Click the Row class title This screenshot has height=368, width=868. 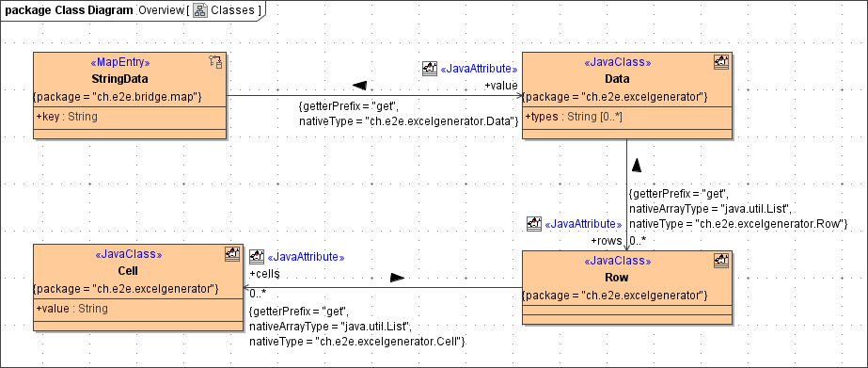(x=617, y=277)
